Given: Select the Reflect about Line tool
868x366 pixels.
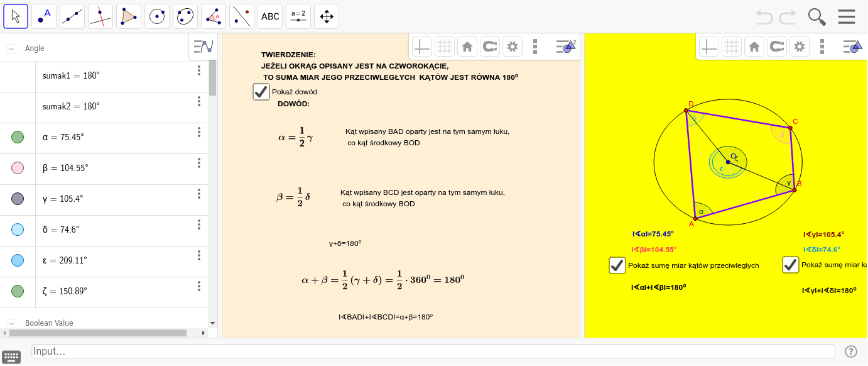Looking at the screenshot, I should point(242,16).
